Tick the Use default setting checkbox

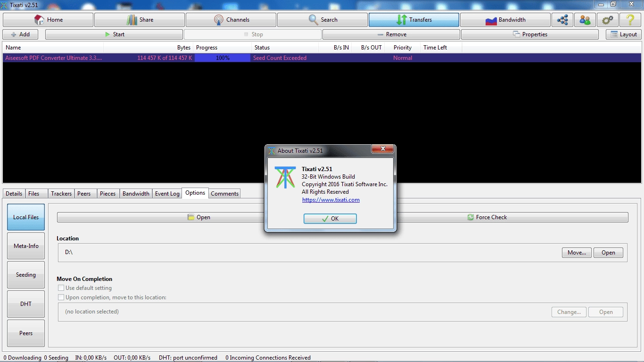pyautogui.click(x=61, y=288)
